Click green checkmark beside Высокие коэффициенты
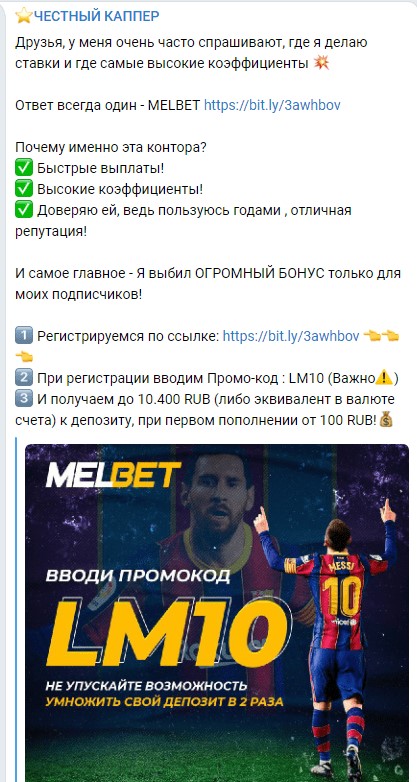This screenshot has width=417, height=782. coord(23,190)
